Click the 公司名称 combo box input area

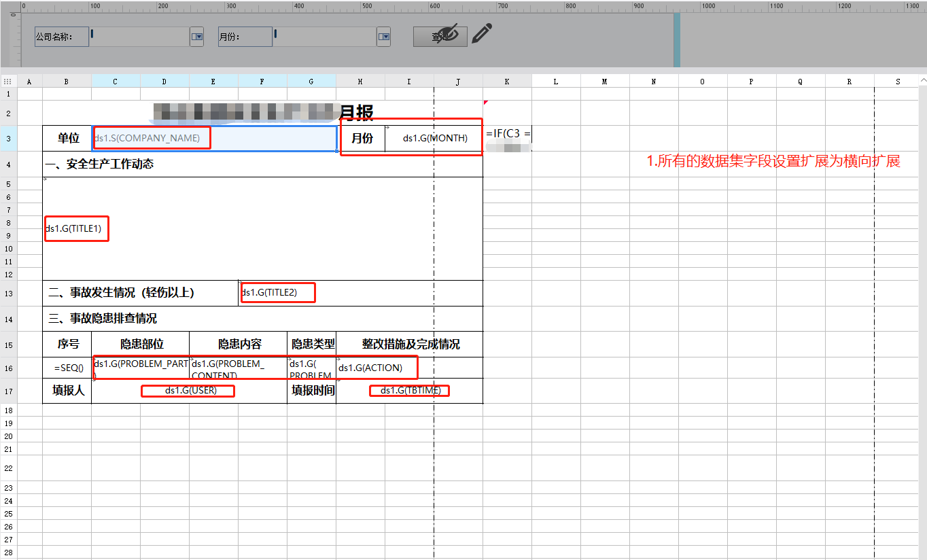tap(139, 37)
